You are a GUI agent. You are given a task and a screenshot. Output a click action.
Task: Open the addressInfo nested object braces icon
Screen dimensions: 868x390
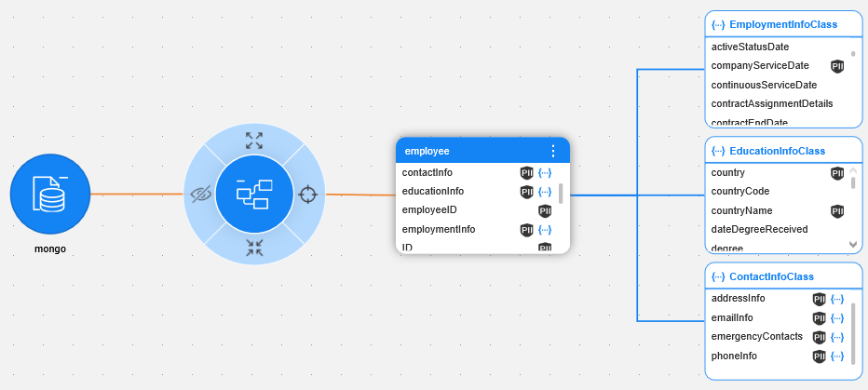click(x=836, y=299)
